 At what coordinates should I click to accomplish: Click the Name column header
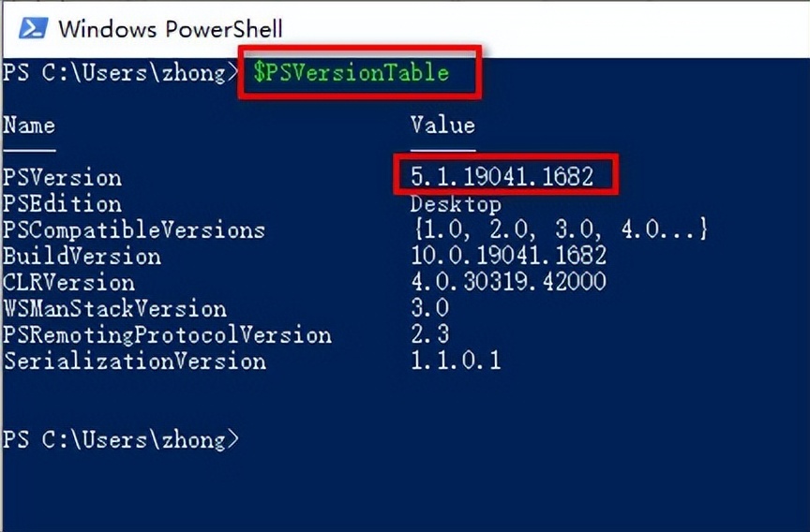tap(29, 126)
